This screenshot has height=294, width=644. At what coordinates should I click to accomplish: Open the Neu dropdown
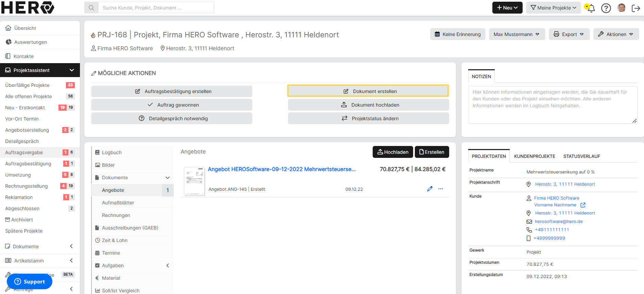[507, 7]
